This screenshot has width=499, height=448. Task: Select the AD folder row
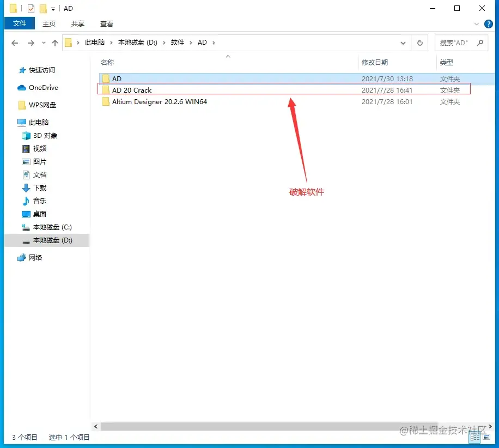(x=296, y=78)
